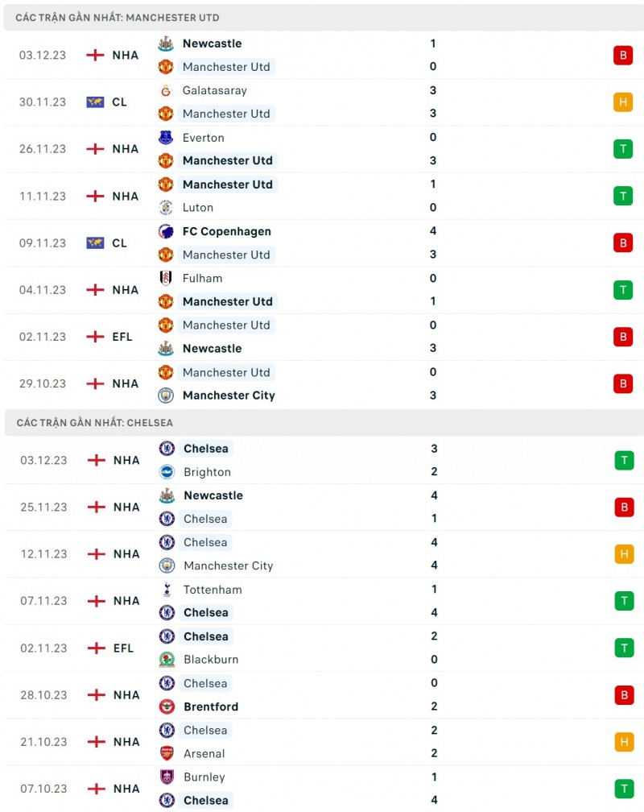
Task: Click the Luton club crest
Action: tap(166, 208)
